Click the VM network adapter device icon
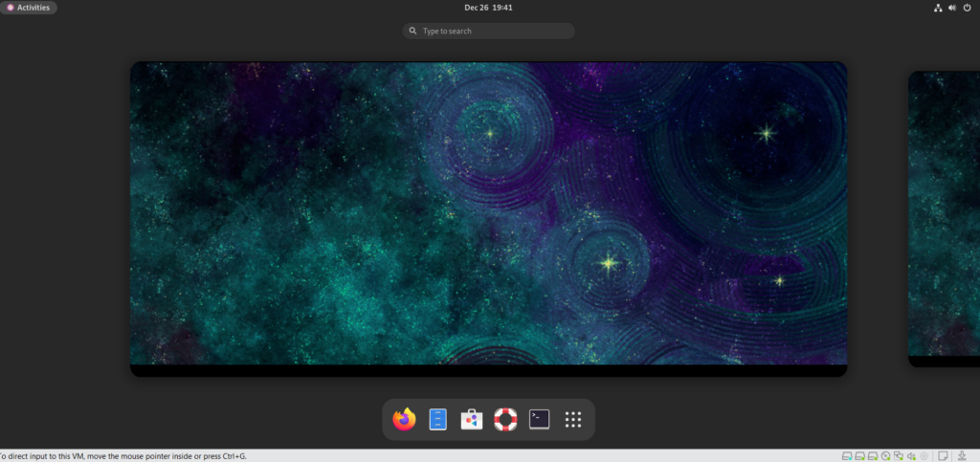This screenshot has width=980, height=462. pyautogui.click(x=899, y=455)
